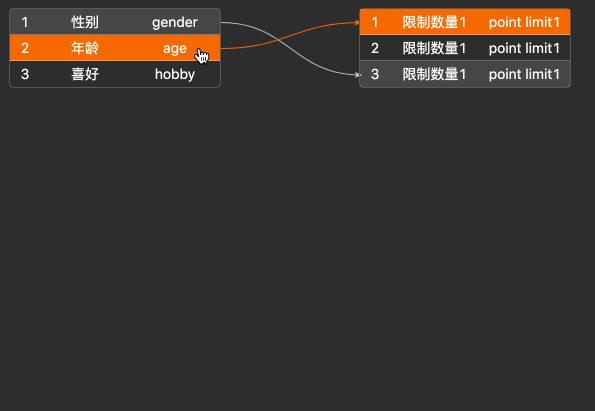
Task: Select the 性别 gender row
Action: click(115, 22)
